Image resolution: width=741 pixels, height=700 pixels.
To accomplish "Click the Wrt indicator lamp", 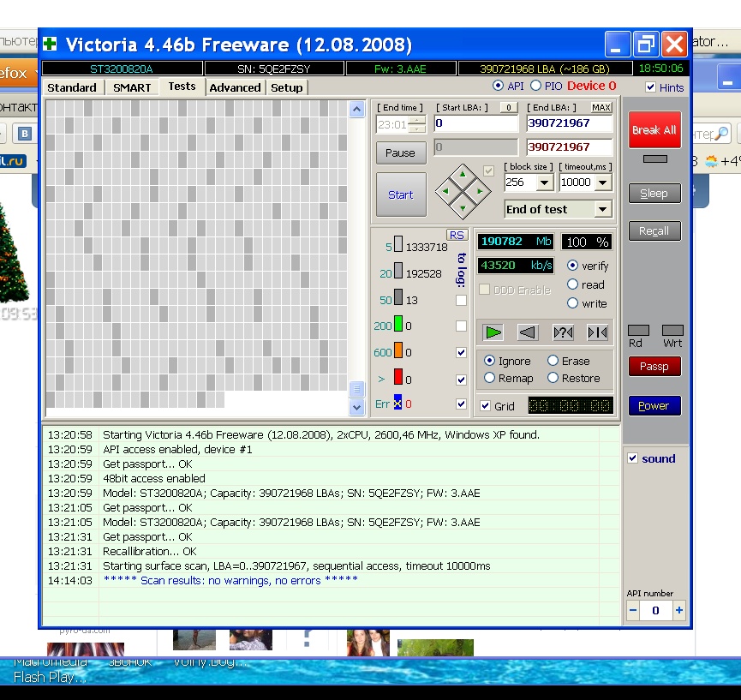I will [x=672, y=331].
